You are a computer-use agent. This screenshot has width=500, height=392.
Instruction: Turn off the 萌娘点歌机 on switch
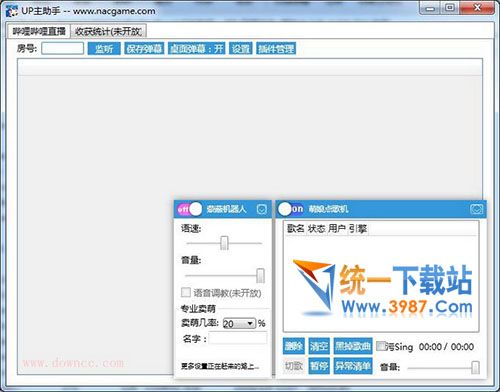[291, 209]
